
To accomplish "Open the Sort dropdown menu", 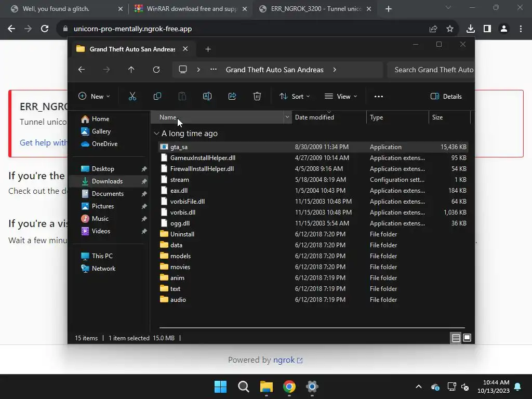I will (x=294, y=96).
